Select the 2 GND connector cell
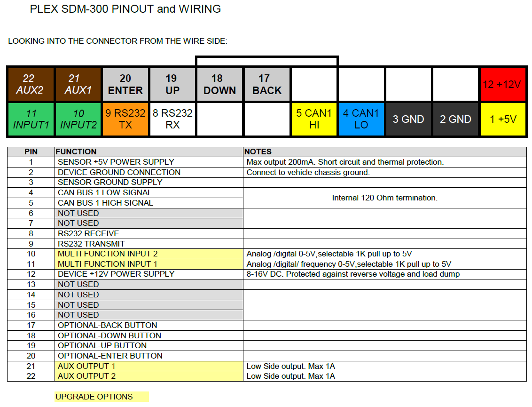Viewport: 532px width, 407px height. (x=455, y=119)
